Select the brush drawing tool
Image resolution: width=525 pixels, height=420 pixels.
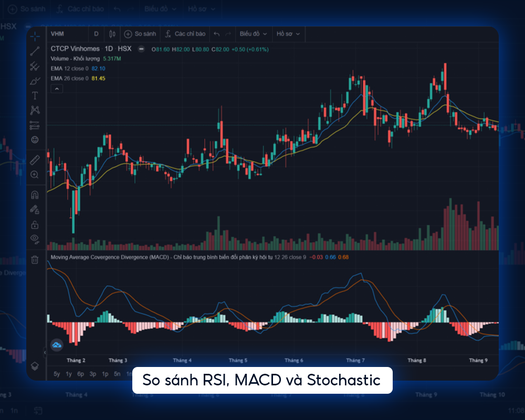(36, 81)
